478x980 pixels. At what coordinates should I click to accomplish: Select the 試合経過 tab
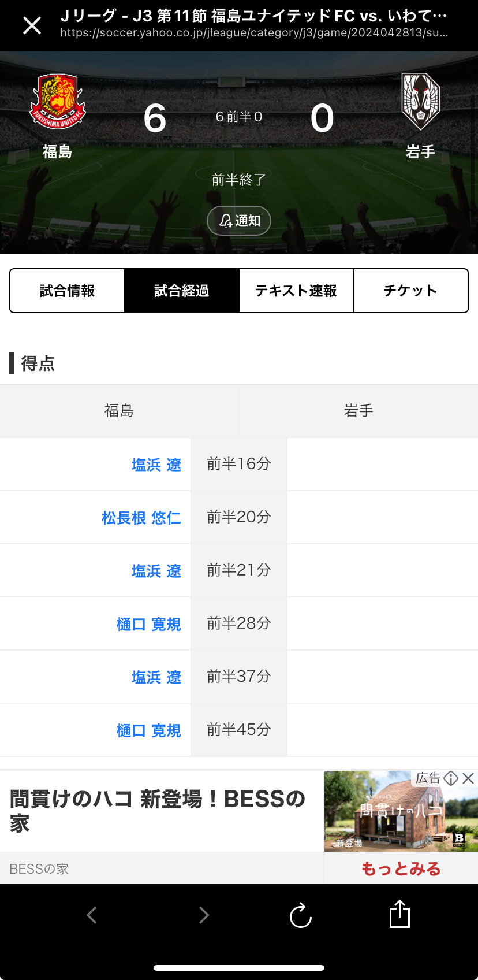(182, 291)
